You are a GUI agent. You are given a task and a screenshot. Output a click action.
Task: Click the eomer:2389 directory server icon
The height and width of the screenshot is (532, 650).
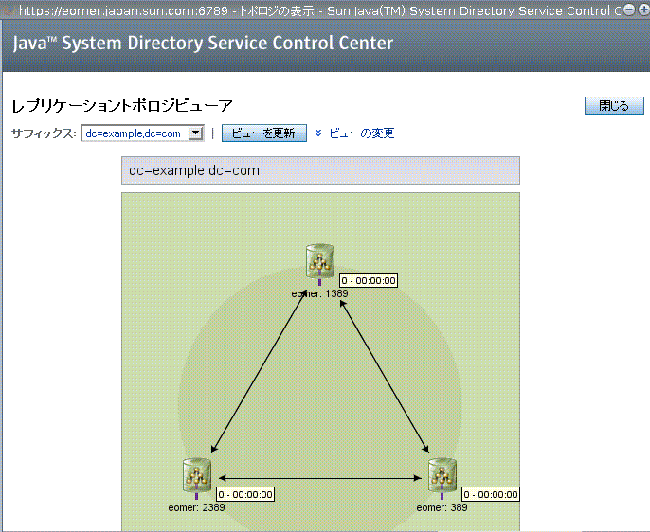coord(197,475)
